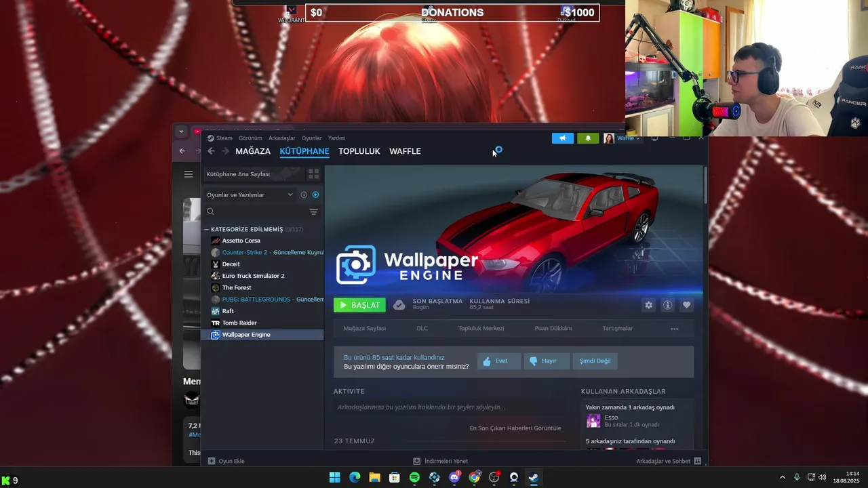This screenshot has height=488, width=868.
Task: Click the cloud sync status icon
Action: [x=399, y=305]
